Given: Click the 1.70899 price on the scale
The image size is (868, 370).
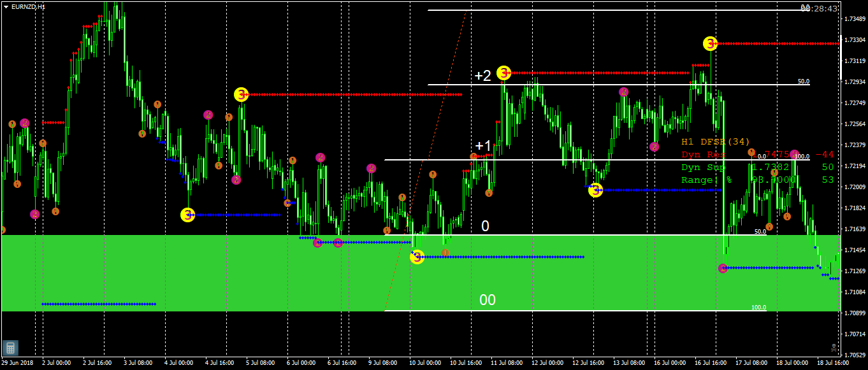Looking at the screenshot, I should click(855, 313).
